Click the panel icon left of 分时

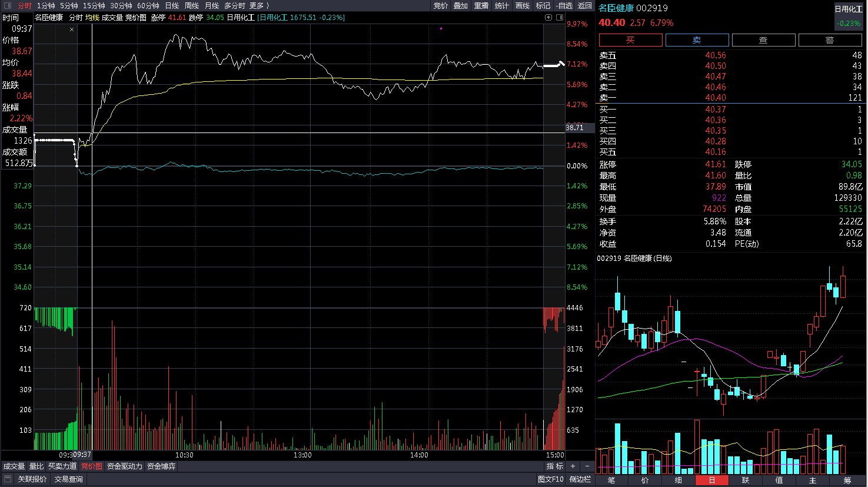(8, 5)
